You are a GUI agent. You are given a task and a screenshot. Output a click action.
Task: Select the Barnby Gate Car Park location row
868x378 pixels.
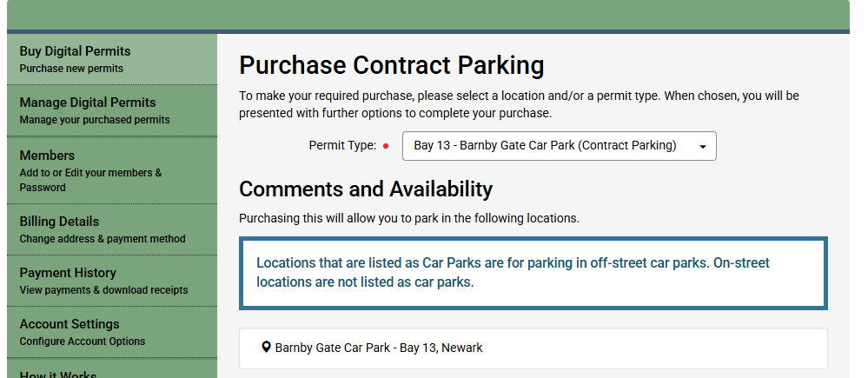click(x=533, y=348)
